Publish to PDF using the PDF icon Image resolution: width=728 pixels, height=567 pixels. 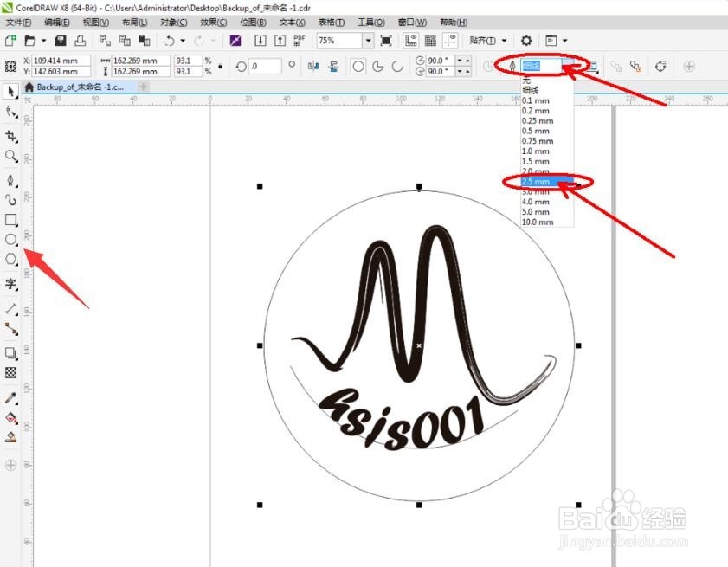click(x=299, y=41)
